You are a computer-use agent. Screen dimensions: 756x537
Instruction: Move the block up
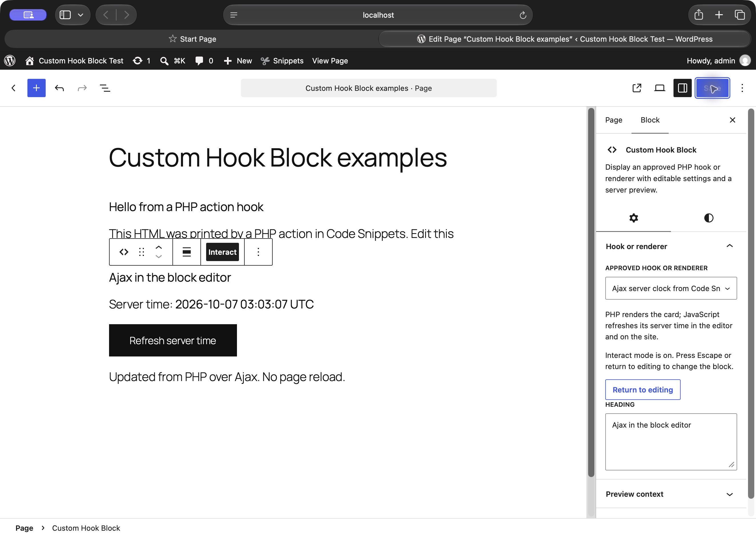click(159, 247)
